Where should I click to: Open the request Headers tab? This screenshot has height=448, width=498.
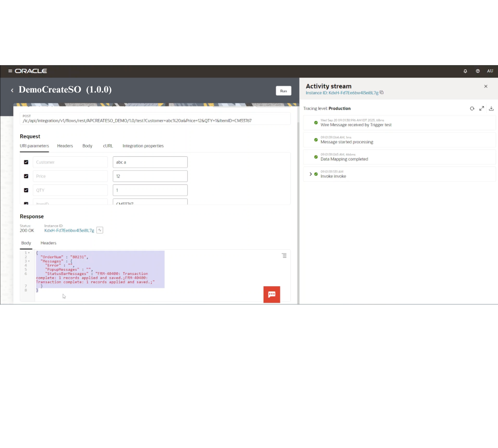click(x=65, y=146)
